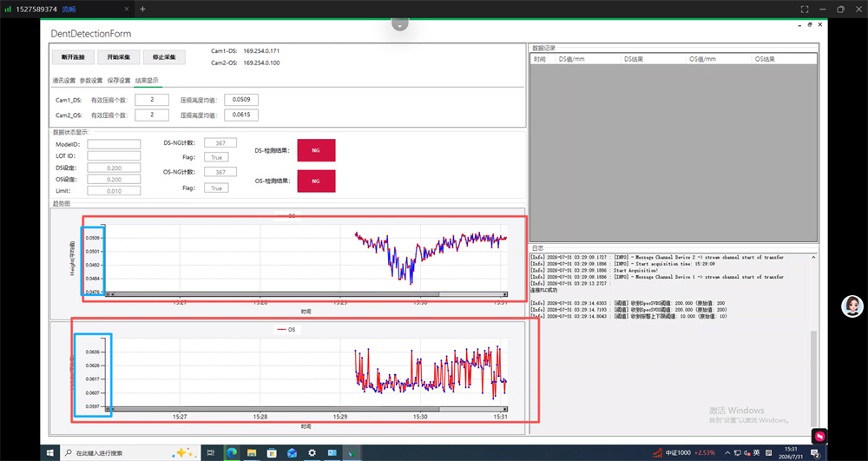Stop acquisition via the 停止采集 button
The height and width of the screenshot is (461, 868).
[164, 57]
